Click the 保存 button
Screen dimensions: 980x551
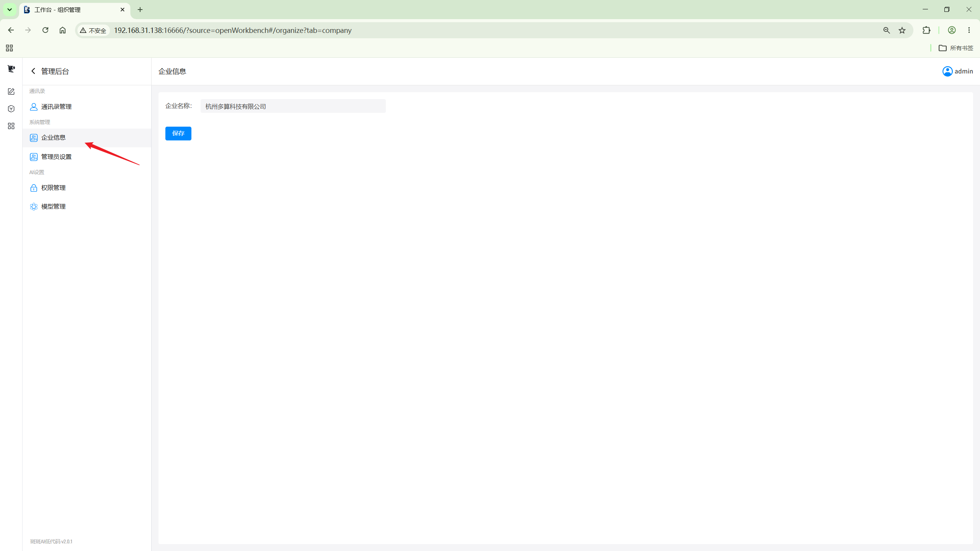[178, 134]
